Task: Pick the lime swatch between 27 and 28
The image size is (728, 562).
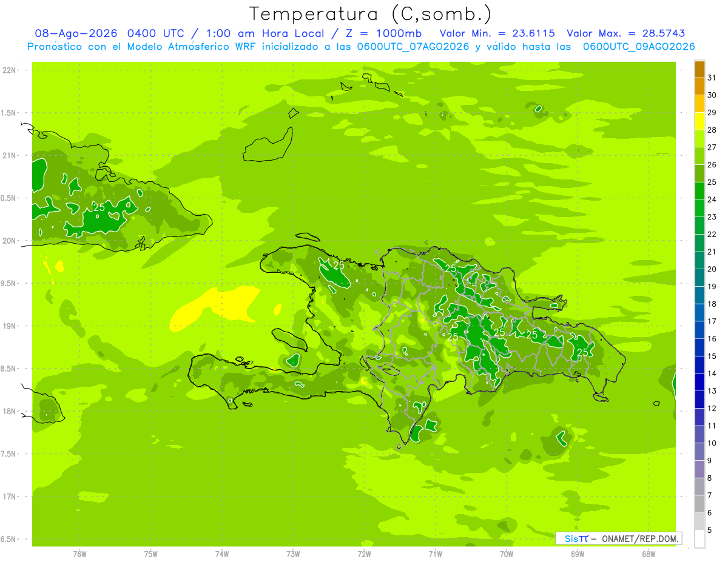Action: pyautogui.click(x=699, y=138)
